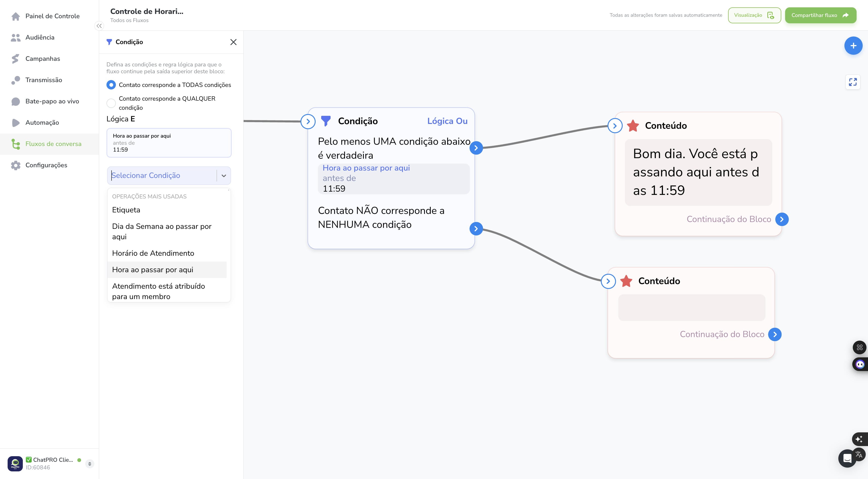Click the green online status dot
This screenshot has width=868, height=479.
point(79,460)
